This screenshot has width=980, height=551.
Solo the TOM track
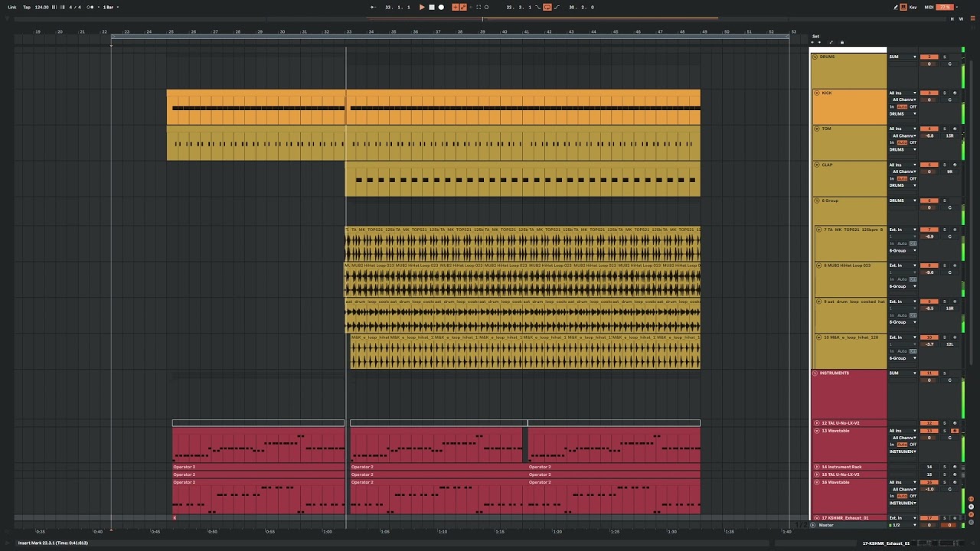point(944,129)
